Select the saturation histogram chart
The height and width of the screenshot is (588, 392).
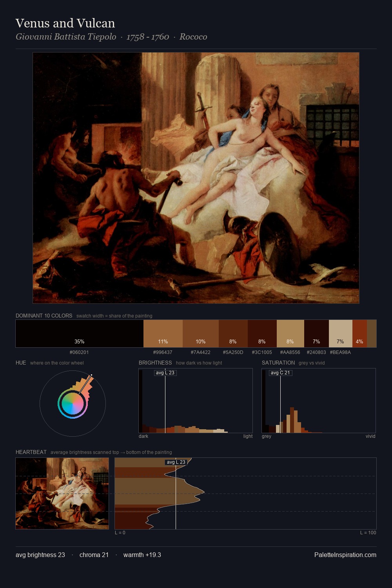319,401
